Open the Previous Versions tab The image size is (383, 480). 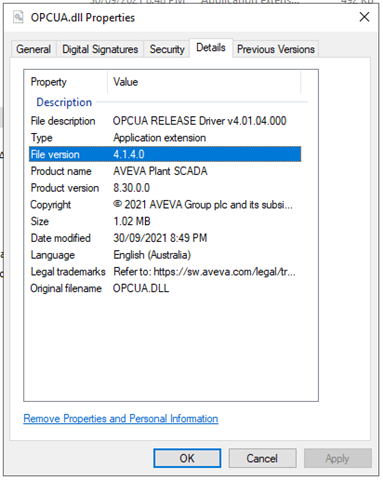tap(276, 49)
